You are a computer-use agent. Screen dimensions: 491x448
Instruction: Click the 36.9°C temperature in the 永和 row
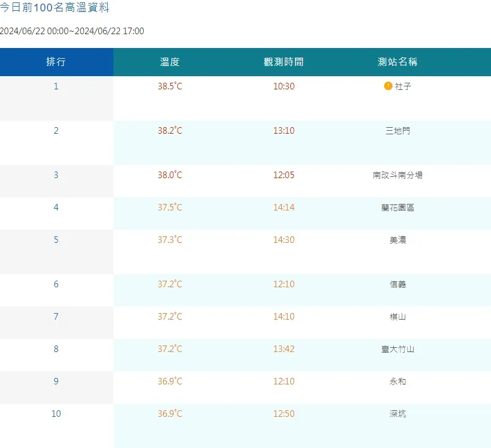[170, 381]
